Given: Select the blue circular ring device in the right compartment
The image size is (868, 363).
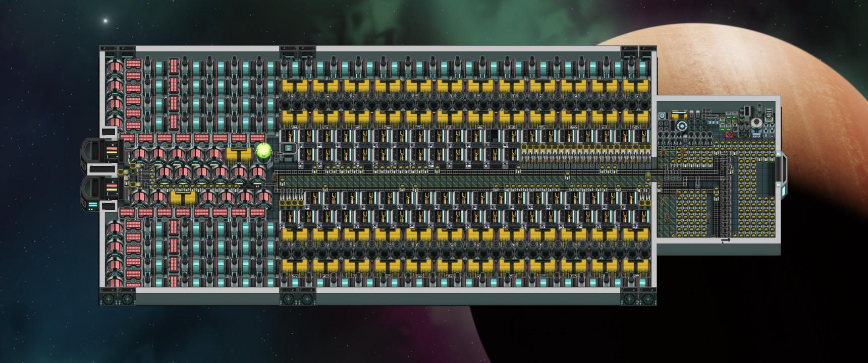Looking at the screenshot, I should (x=682, y=126).
